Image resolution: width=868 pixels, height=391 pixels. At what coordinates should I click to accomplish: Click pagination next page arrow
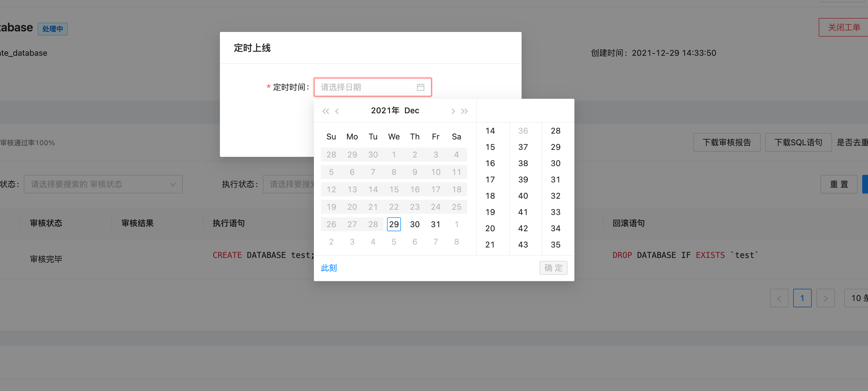826,298
